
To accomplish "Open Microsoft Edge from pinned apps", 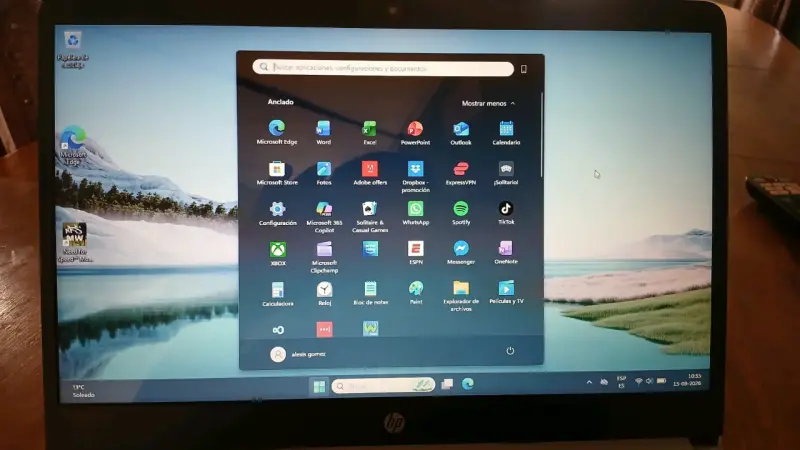I will coord(277,132).
